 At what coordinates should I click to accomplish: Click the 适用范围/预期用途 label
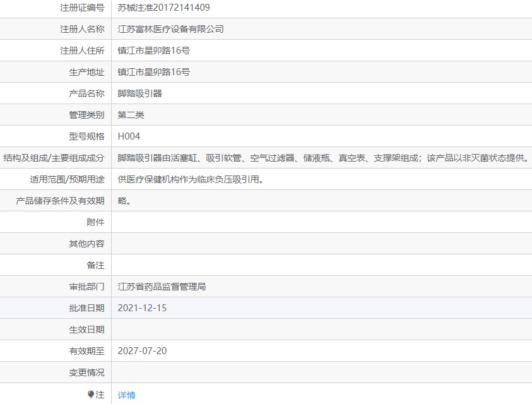coord(67,179)
